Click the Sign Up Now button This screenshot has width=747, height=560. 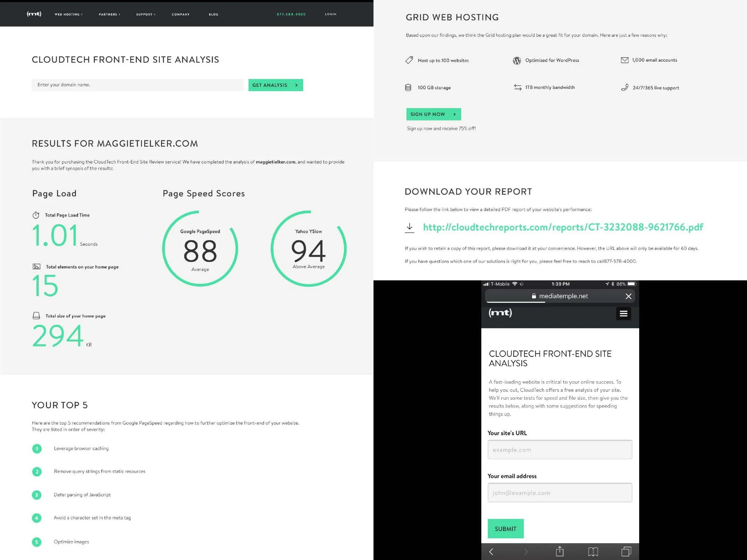[x=433, y=114]
